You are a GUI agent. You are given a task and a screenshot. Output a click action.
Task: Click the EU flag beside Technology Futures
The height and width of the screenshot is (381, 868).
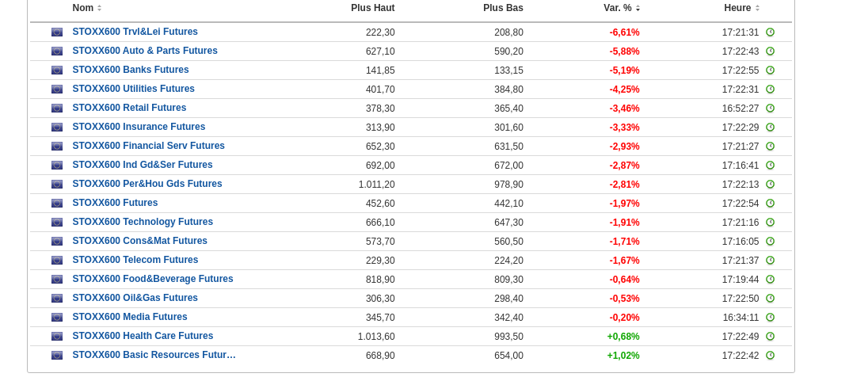[57, 223]
